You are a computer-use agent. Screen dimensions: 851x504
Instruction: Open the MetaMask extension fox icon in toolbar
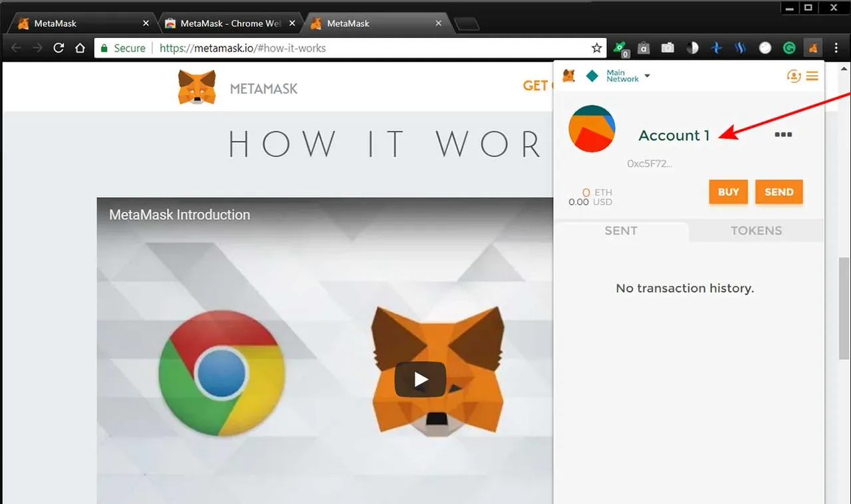tap(812, 48)
